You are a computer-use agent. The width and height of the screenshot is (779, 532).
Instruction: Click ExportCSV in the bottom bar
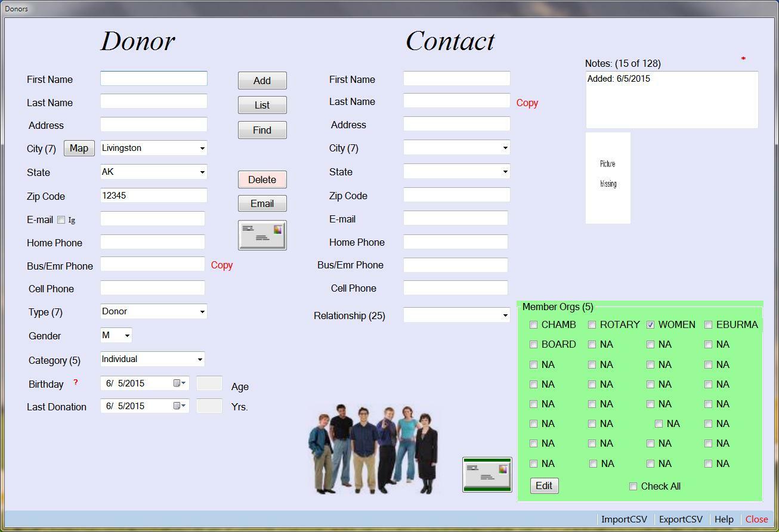pos(681,519)
